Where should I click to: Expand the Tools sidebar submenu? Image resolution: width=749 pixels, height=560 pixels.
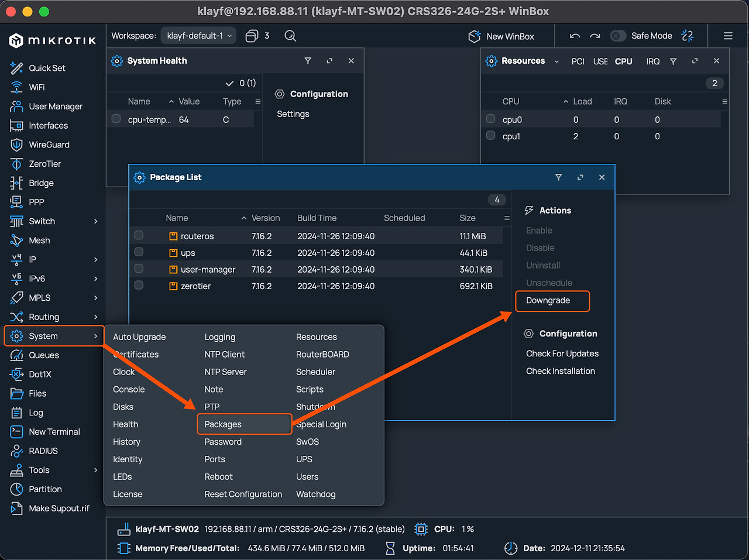pos(95,470)
